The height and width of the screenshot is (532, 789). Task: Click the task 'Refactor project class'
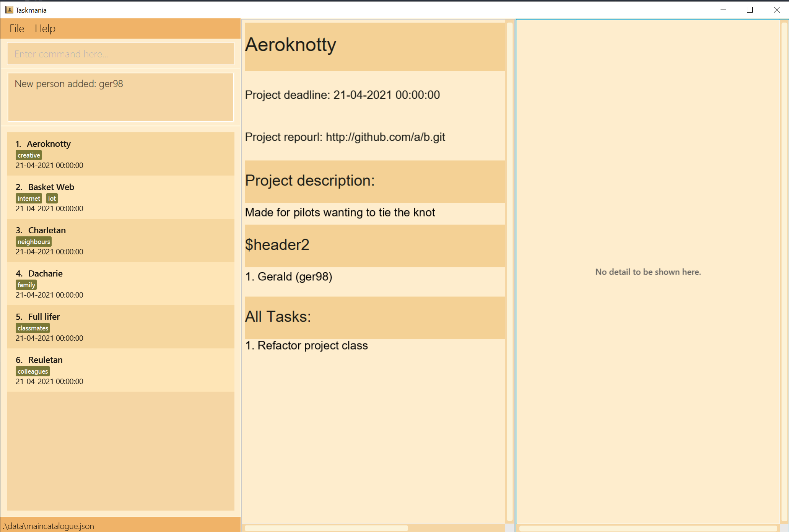pyautogui.click(x=307, y=345)
